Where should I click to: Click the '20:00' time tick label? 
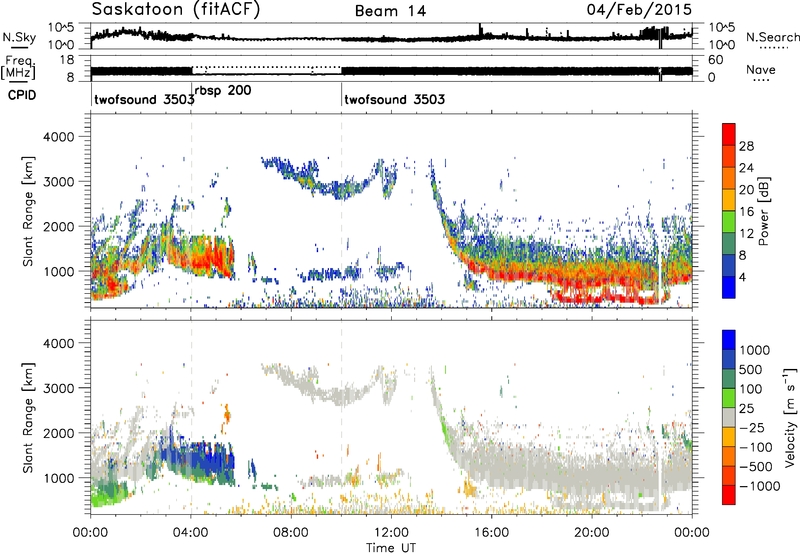click(592, 533)
